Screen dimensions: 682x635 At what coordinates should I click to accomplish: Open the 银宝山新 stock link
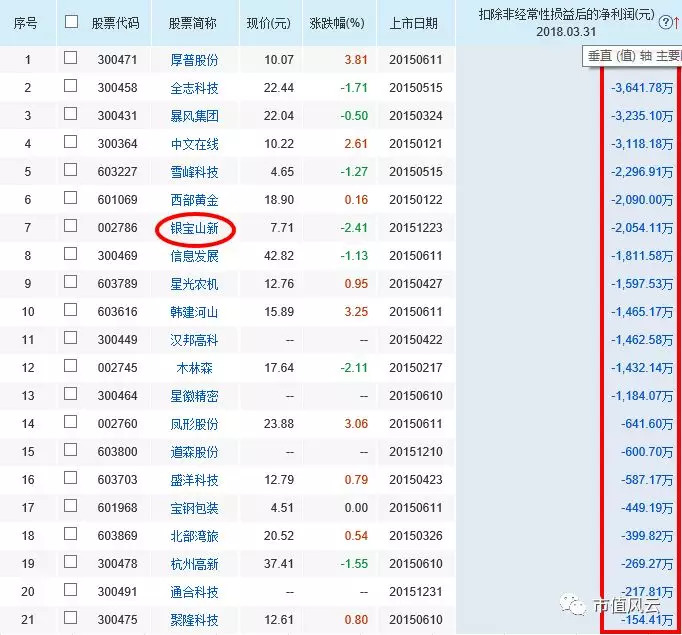[194, 228]
